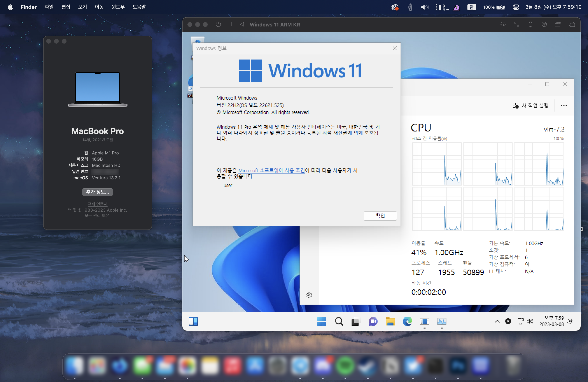Expand the hidden tray icons chevron
The image size is (588, 382).
coord(497,322)
